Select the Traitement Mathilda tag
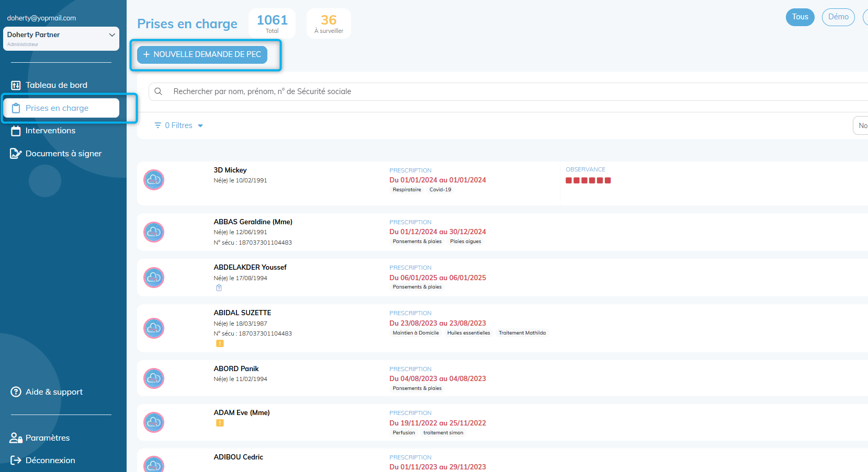This screenshot has height=472, width=868. (x=522, y=333)
